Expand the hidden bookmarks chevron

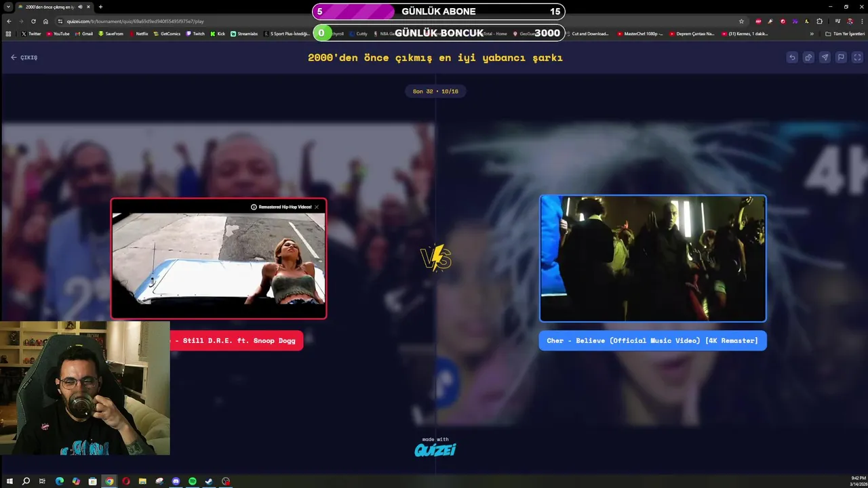(x=811, y=33)
